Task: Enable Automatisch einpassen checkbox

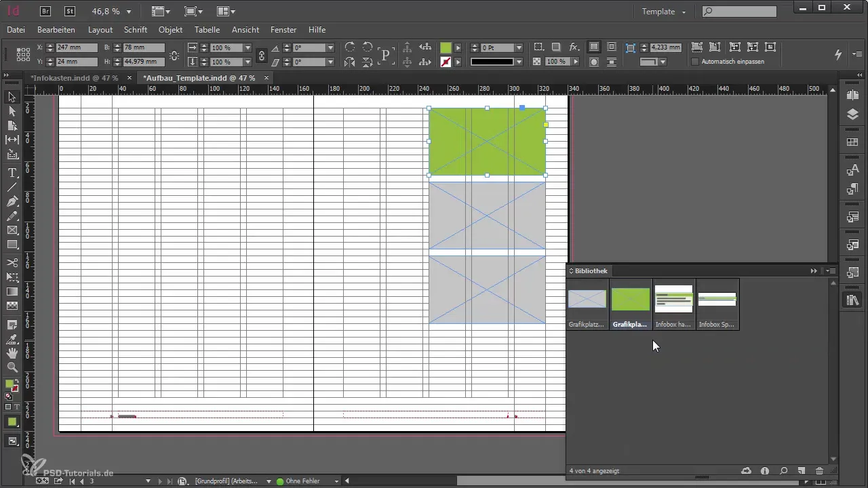Action: point(695,62)
